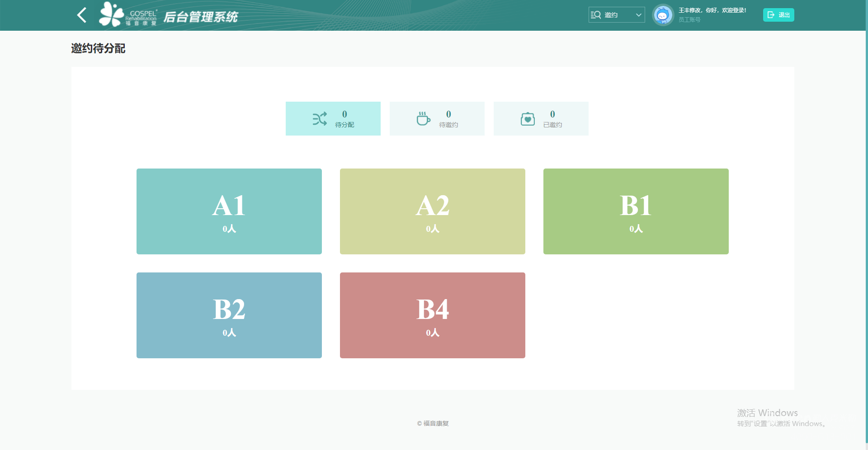
Task: Click the list-search icon in the header
Action: click(x=596, y=15)
